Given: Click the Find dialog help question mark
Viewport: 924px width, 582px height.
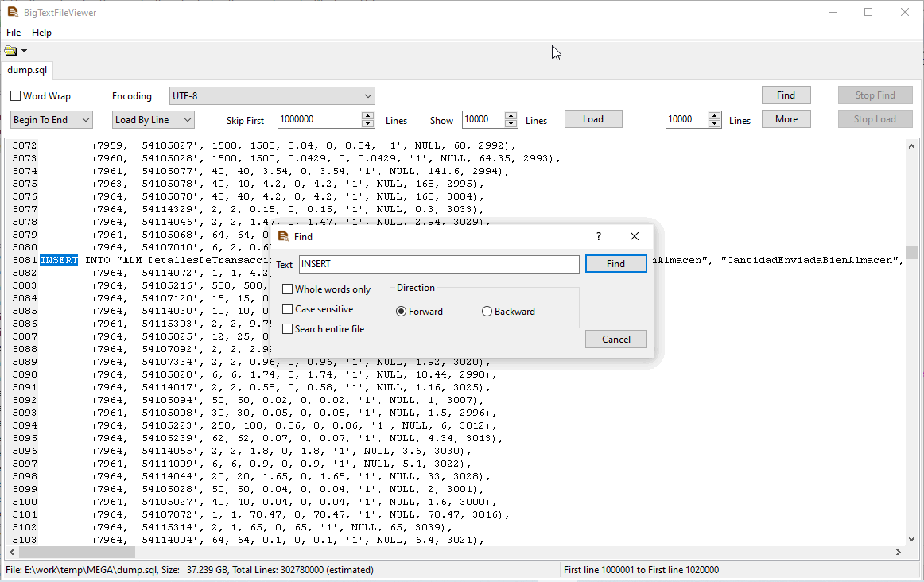Looking at the screenshot, I should [x=598, y=236].
